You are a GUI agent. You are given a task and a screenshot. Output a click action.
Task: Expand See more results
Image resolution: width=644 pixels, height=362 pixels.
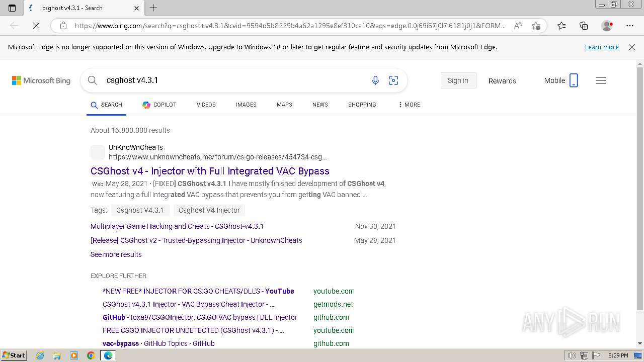tap(116, 254)
